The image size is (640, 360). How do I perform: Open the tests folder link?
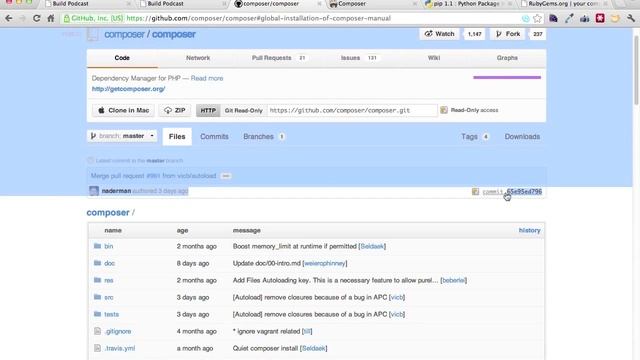[111, 314]
